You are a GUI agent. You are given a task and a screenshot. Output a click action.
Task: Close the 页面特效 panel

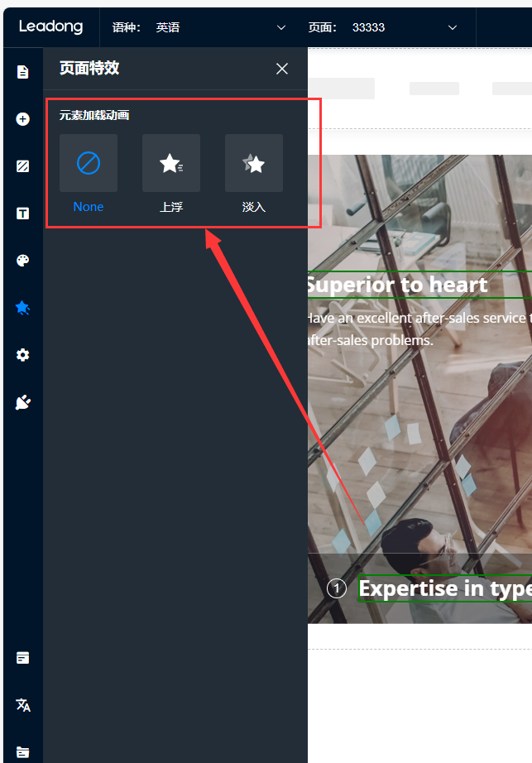pyautogui.click(x=282, y=69)
